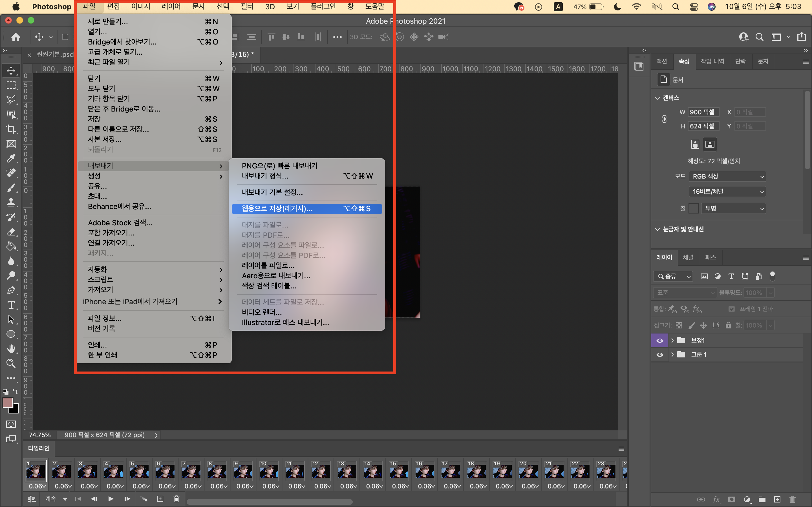Open the 16비트/채널 bit depth dropdown
Image resolution: width=812 pixels, height=507 pixels.
pyautogui.click(x=727, y=192)
